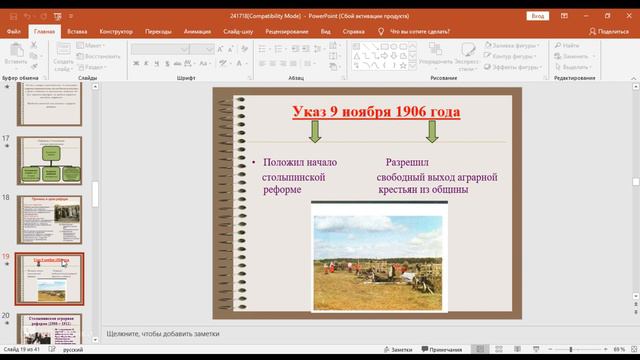Select the oval shape in shapes gallery
640x360 pixels.
point(393,47)
